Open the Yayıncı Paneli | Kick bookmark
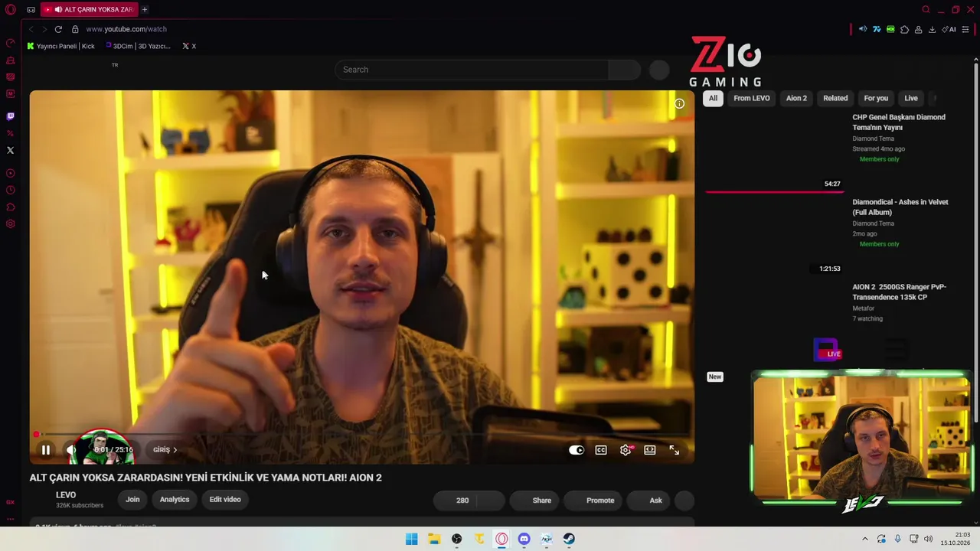Viewport: 980px width, 551px height. tap(61, 46)
